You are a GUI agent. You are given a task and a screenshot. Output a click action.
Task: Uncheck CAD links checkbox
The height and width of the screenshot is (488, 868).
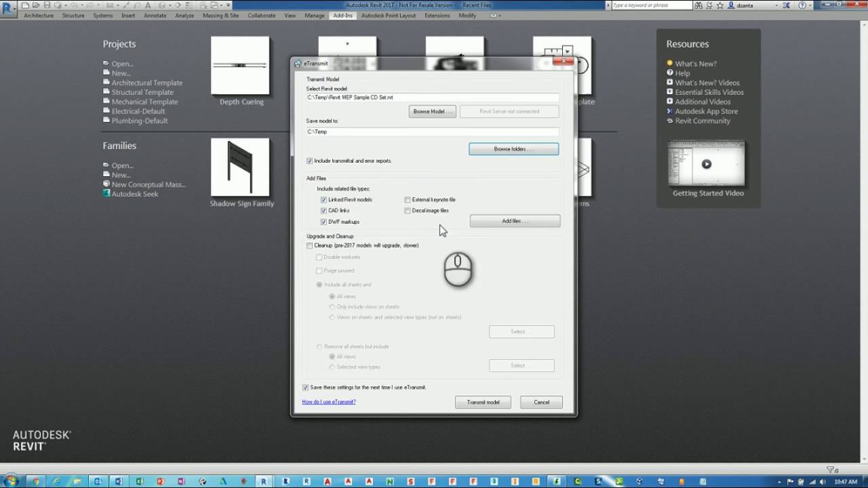point(323,211)
